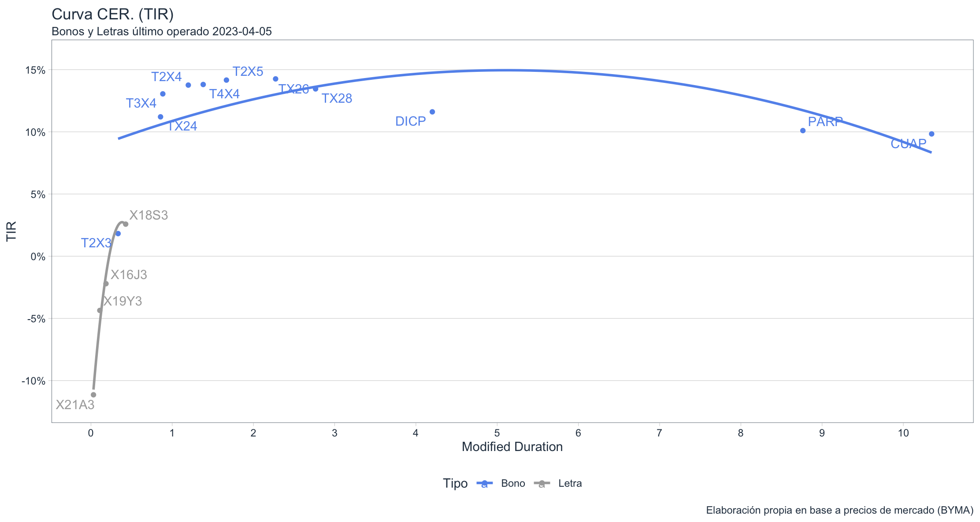Click the chart title Curva CER. (TIR)
Screen dimensions: 980x522
113,15
